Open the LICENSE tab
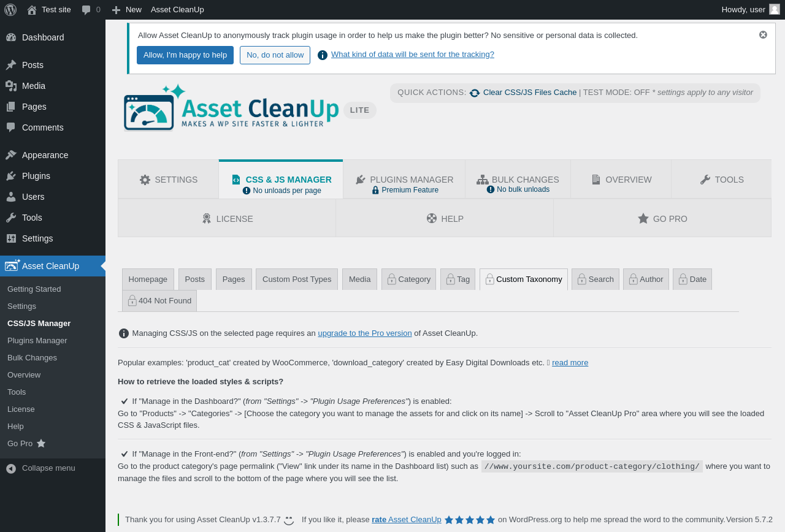785x532 pixels. click(x=227, y=218)
